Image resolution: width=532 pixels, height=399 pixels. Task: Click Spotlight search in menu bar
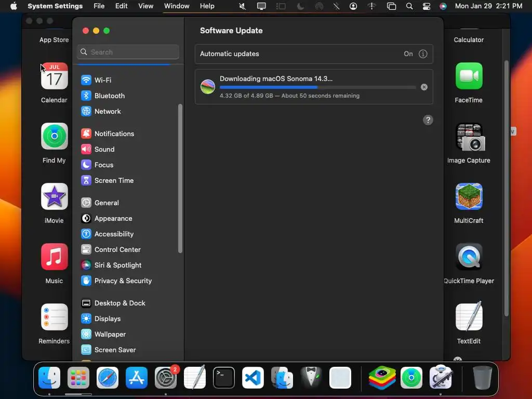pyautogui.click(x=409, y=6)
